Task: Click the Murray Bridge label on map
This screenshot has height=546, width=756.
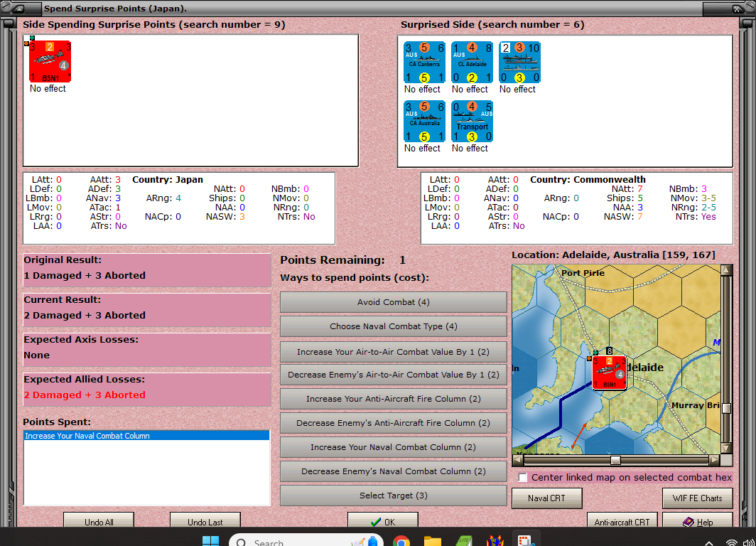Action: [695, 405]
